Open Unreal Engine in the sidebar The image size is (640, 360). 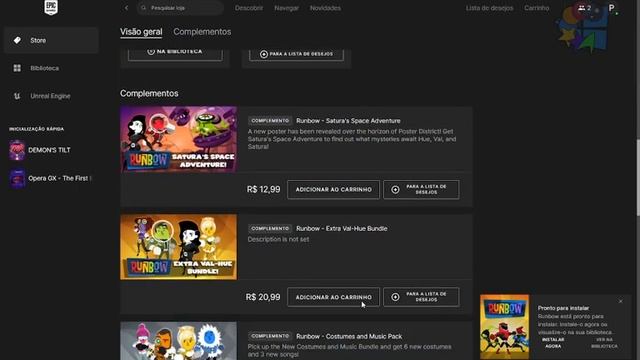point(51,96)
